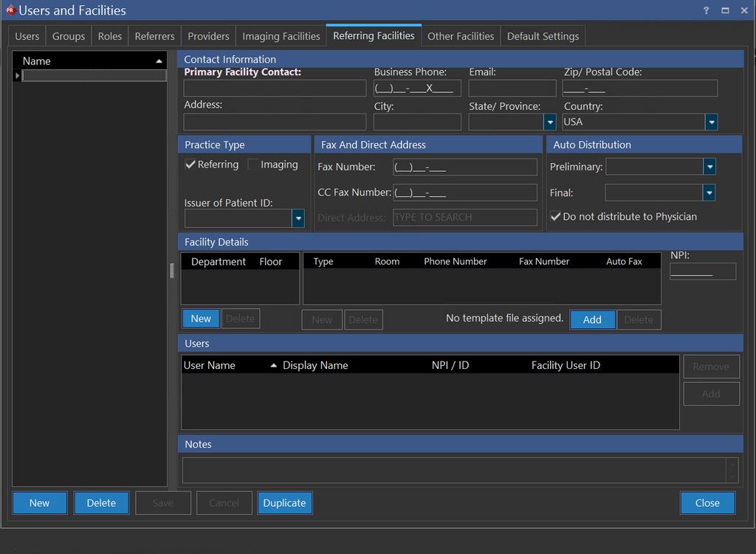Expand the Country dropdown
Viewport: 756px width, 554px height.
[x=711, y=122]
